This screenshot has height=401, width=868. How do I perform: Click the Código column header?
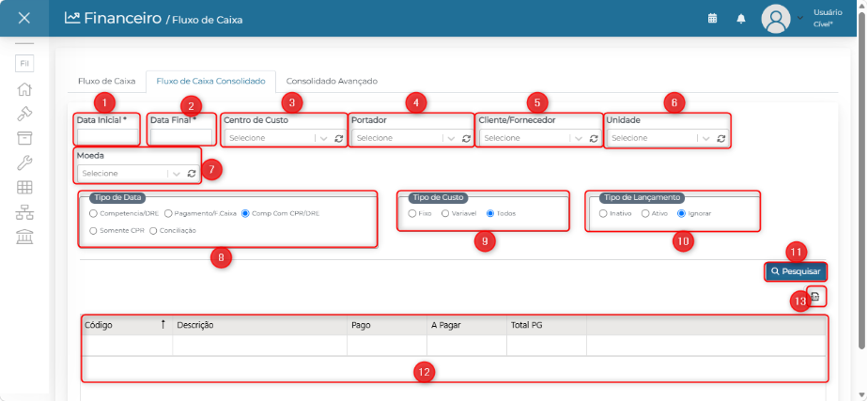coord(127,325)
